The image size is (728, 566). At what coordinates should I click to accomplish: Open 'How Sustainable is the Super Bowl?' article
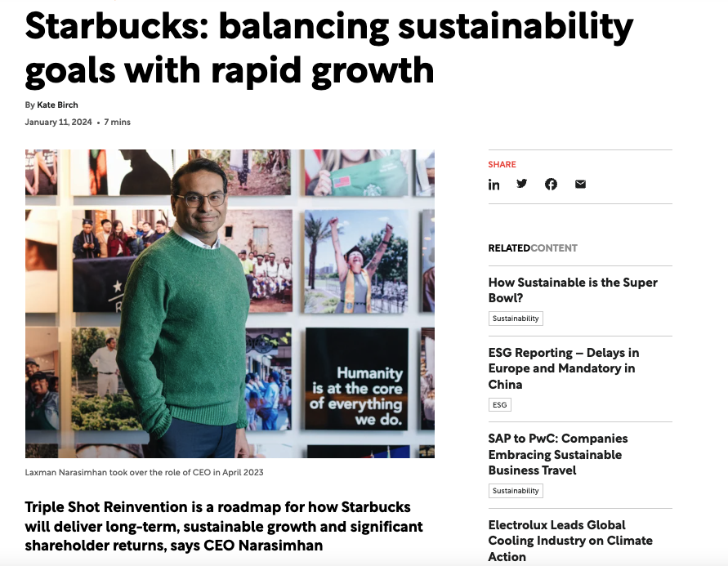tap(573, 290)
